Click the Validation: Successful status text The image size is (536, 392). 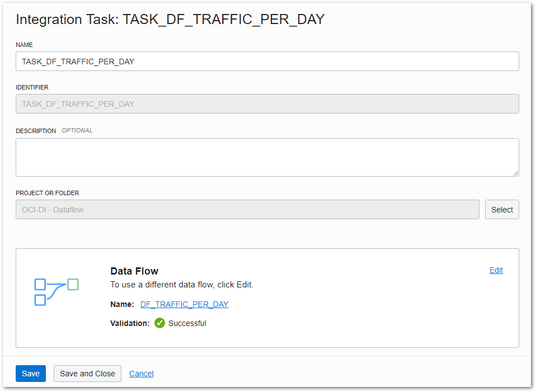187,323
